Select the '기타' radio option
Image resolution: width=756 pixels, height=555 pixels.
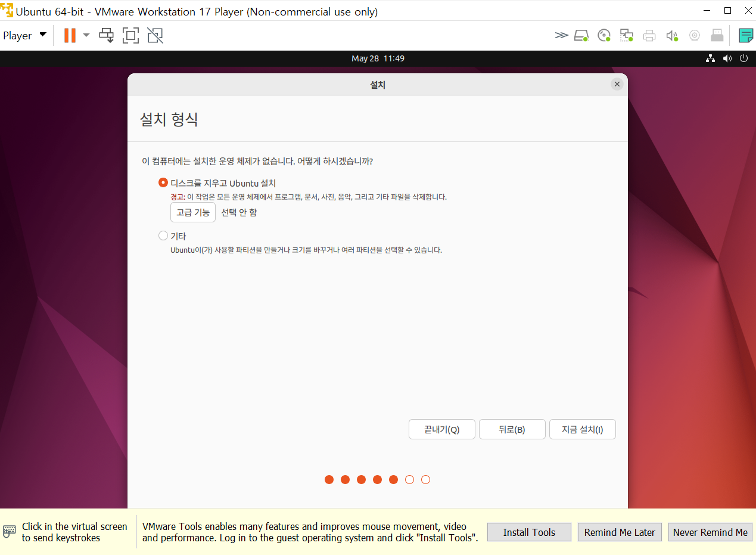(x=163, y=235)
